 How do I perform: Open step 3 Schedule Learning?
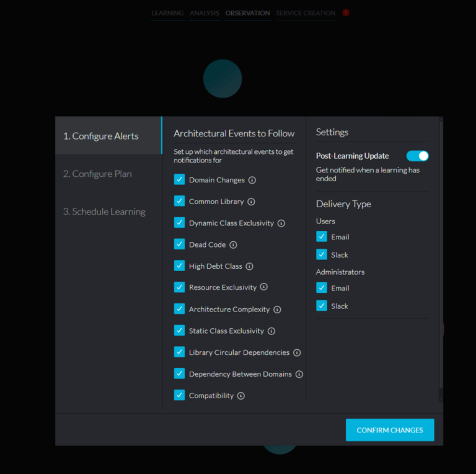[104, 212]
